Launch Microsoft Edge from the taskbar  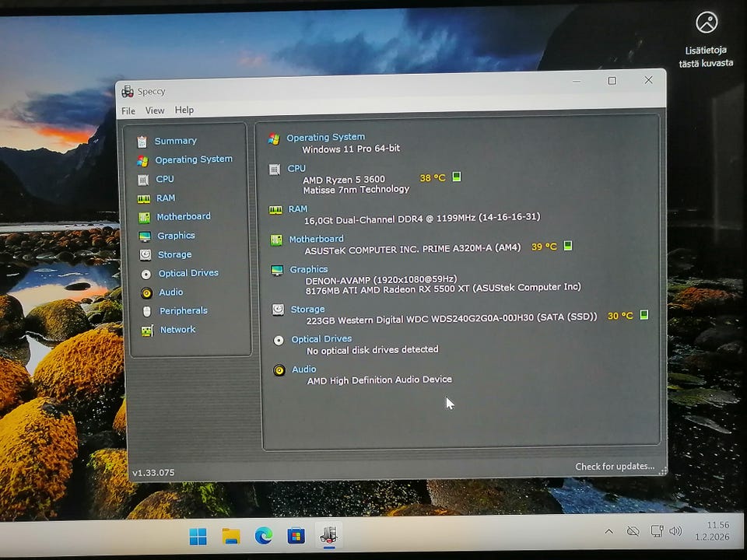click(264, 536)
